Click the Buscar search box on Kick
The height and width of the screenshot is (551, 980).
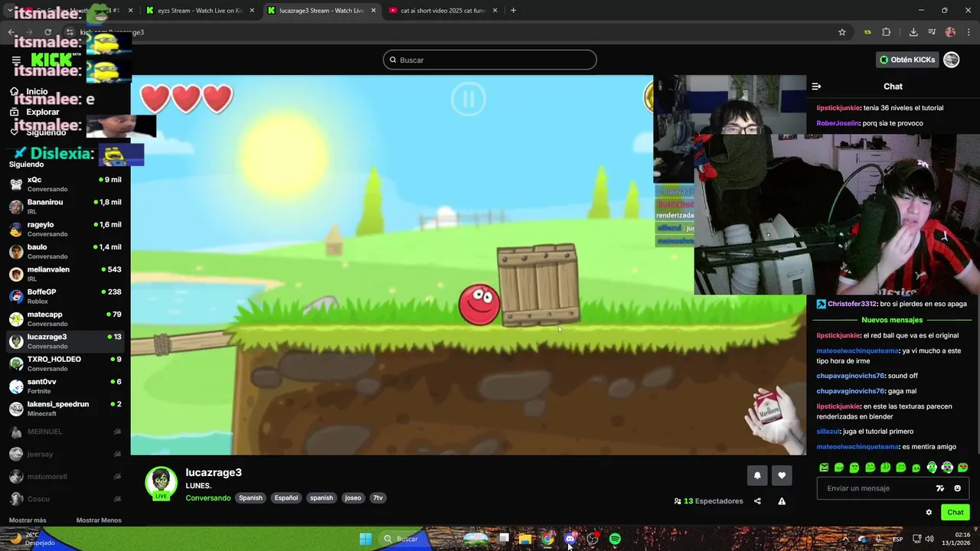coord(490,60)
